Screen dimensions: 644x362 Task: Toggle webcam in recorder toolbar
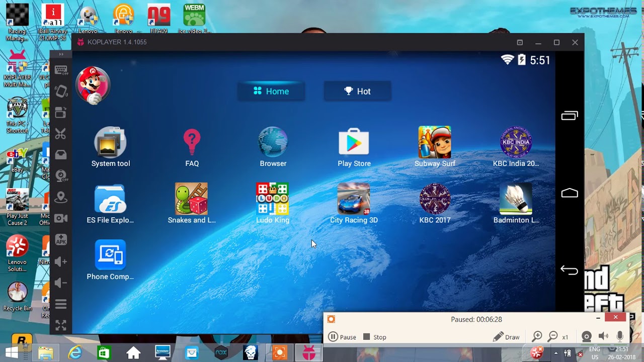point(586,337)
